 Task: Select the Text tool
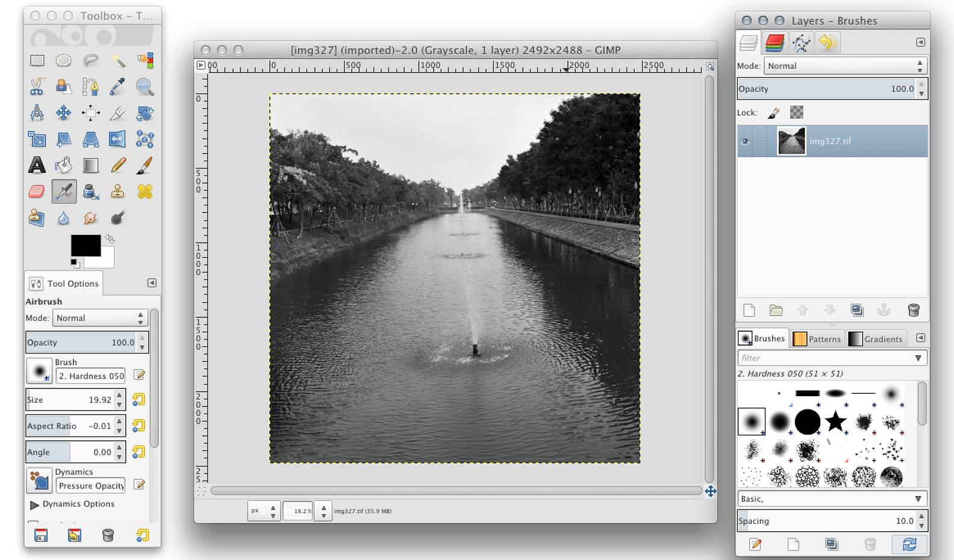(37, 165)
